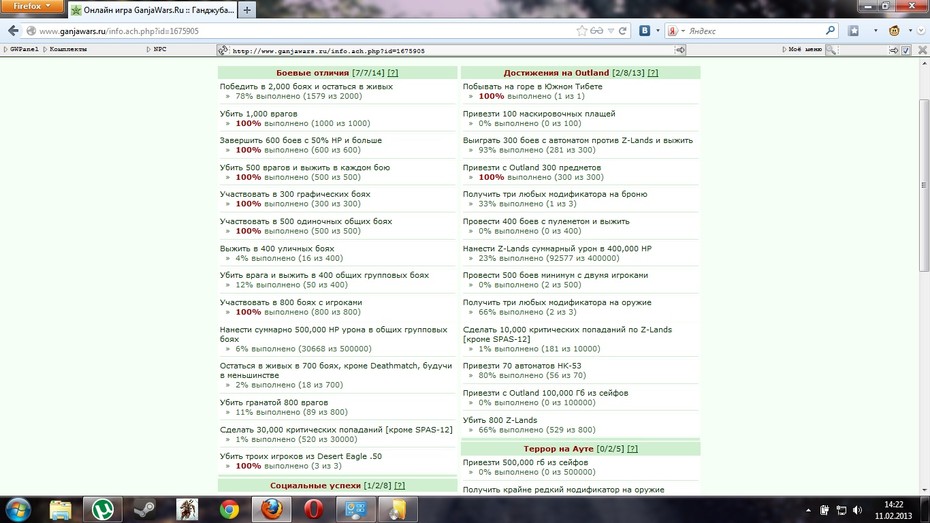Open the Greasemonkey dropdown arrow

(x=910, y=31)
